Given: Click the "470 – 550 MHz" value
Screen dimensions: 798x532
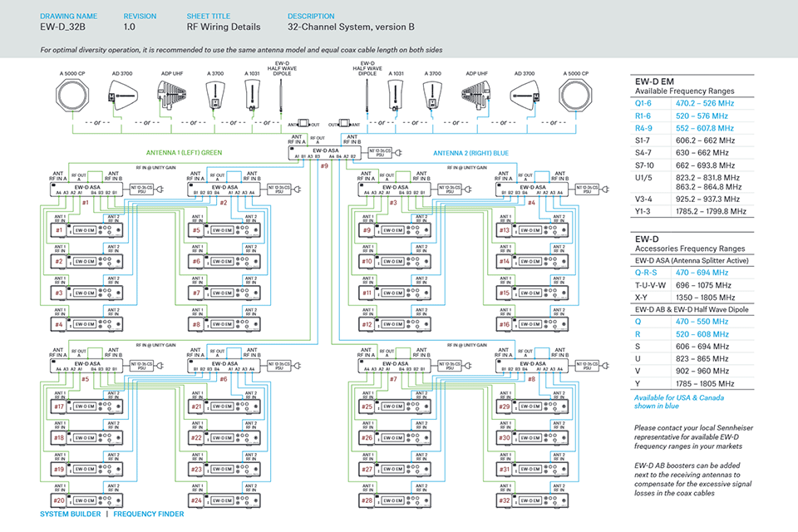Looking at the screenshot, I should click(x=702, y=322).
